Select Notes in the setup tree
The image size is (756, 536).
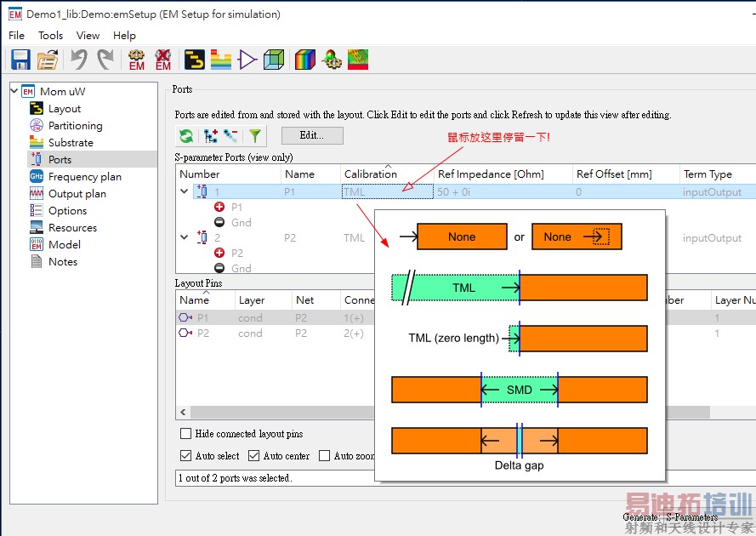click(63, 262)
